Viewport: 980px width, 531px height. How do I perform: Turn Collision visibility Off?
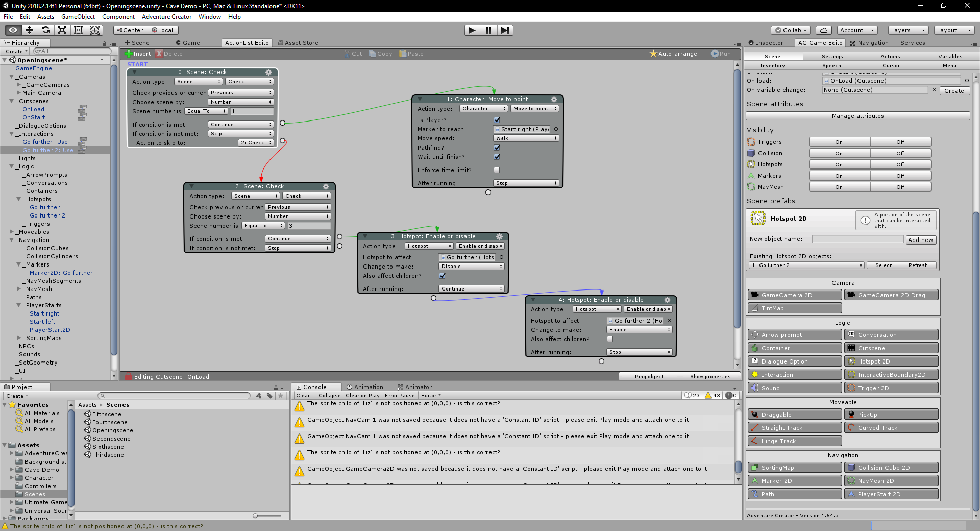click(900, 153)
